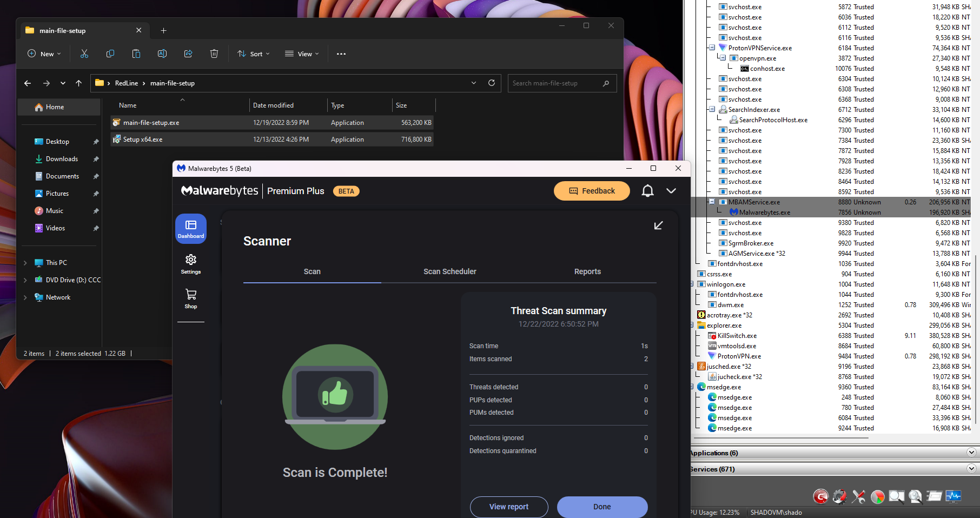980x518 pixels.
Task: Click the document magnifier icon in KillSwitch toolbar
Action: click(916, 496)
